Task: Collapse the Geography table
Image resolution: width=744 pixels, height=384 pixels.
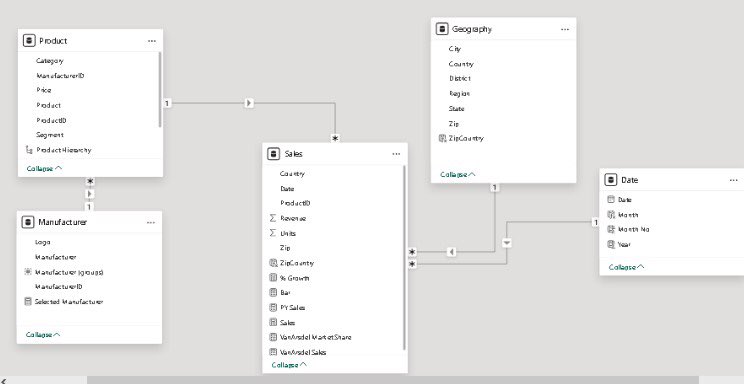Action: [x=458, y=175]
